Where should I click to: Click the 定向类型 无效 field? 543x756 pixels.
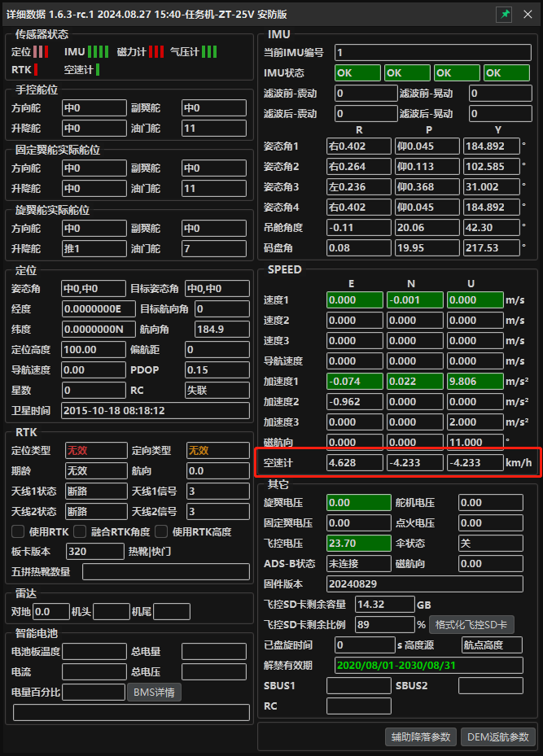218,450
